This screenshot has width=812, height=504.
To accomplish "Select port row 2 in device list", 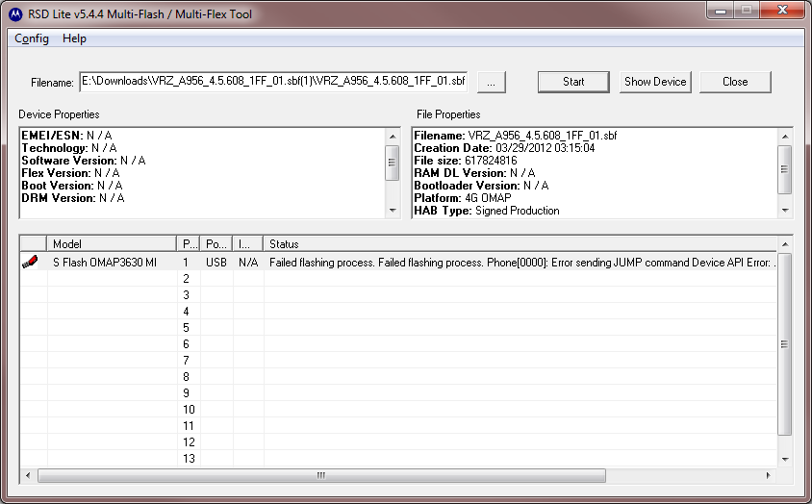I will pos(397,279).
